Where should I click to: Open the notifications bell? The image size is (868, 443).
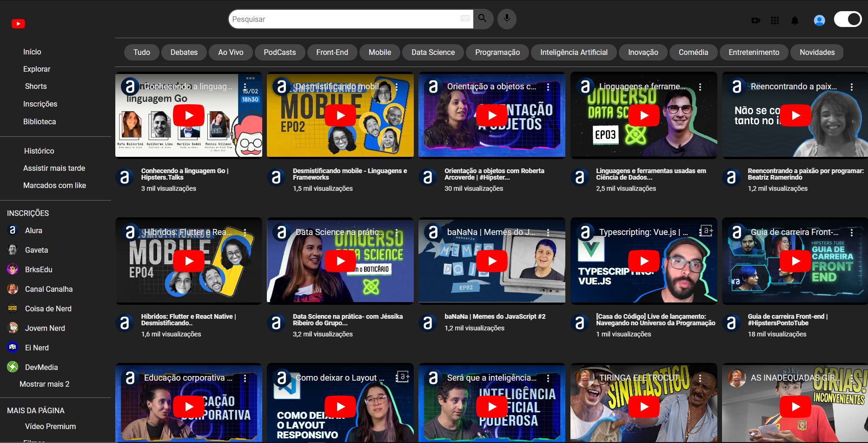795,20
